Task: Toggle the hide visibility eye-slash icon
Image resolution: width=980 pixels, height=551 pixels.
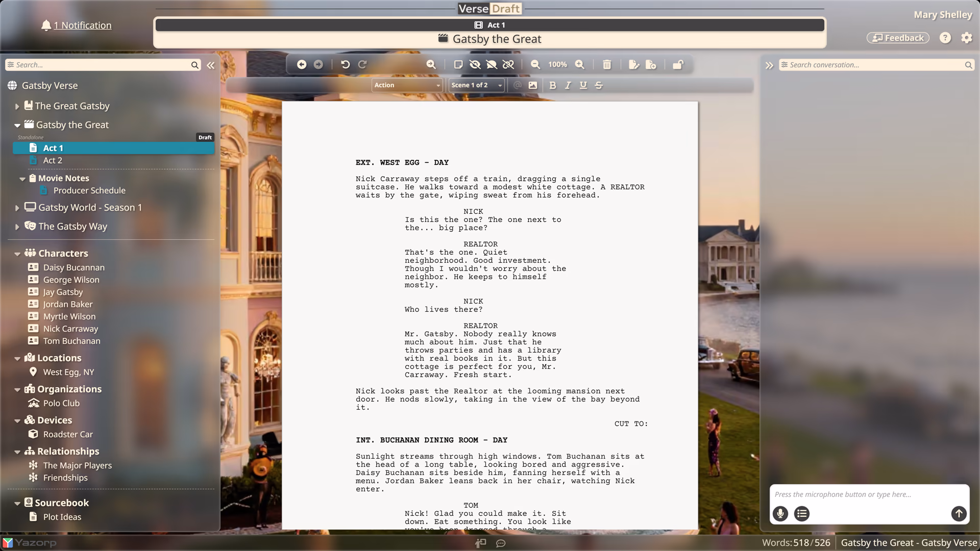Action: click(x=475, y=64)
